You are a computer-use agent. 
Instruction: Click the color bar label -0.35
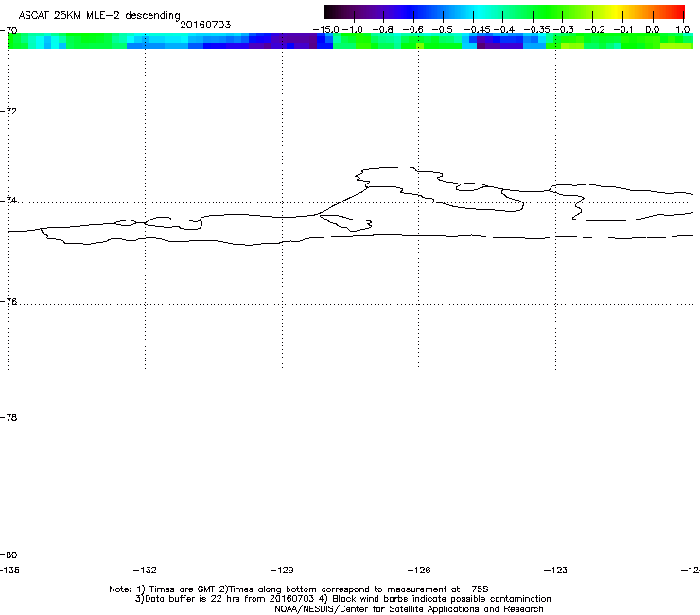point(536,30)
